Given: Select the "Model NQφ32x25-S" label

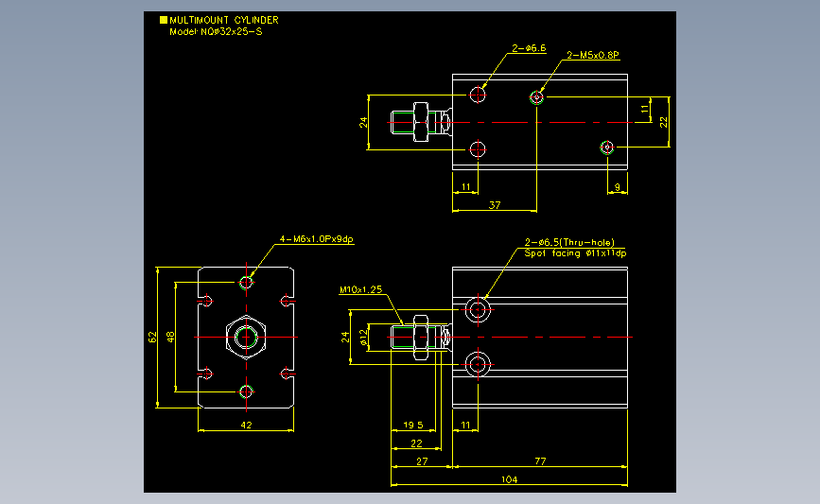Looking at the screenshot, I should point(216,32).
